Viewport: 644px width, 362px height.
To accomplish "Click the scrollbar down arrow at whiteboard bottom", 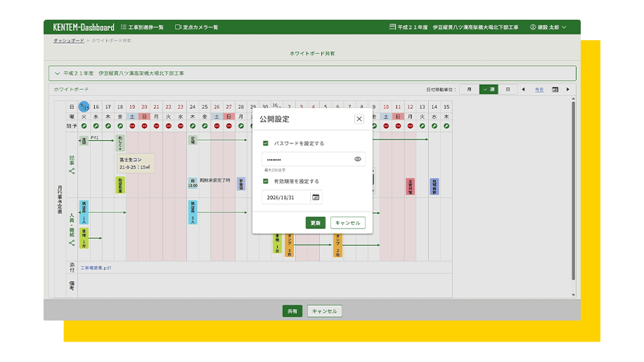I will coord(574,295).
